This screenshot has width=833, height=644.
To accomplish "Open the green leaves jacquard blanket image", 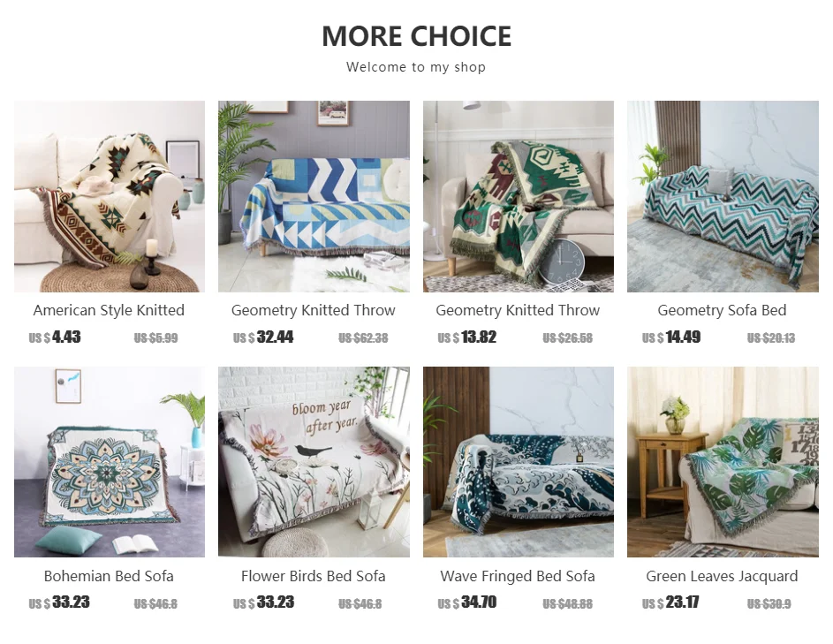I will coord(723,462).
